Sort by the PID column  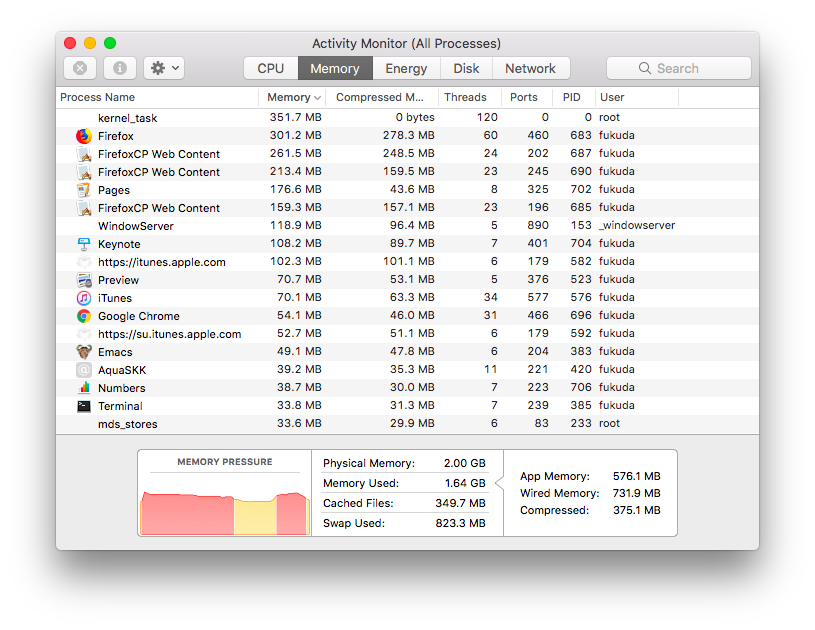pyautogui.click(x=574, y=97)
